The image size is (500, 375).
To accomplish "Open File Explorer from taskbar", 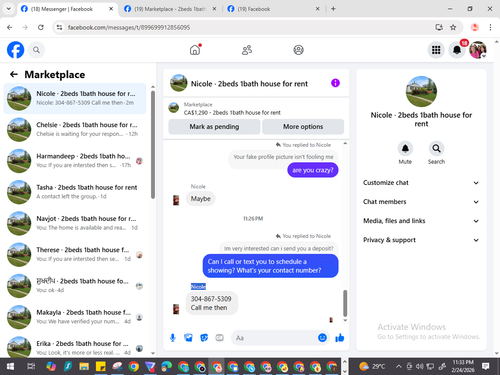I will click(84, 367).
